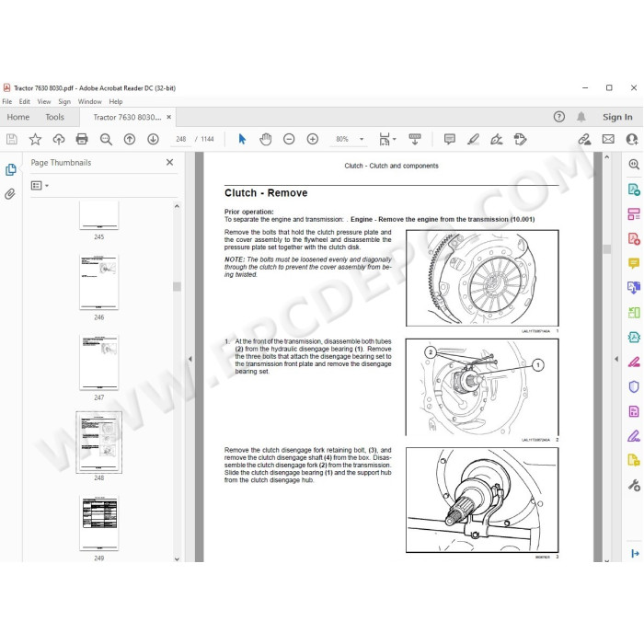This screenshot has width=644, height=644.
Task: Send file by email envelope icon
Action: [x=608, y=139]
